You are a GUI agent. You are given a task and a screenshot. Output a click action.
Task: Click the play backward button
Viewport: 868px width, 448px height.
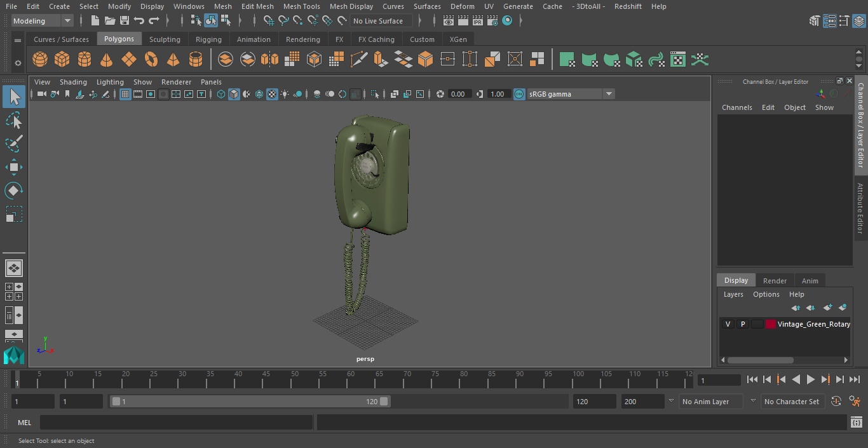click(796, 379)
